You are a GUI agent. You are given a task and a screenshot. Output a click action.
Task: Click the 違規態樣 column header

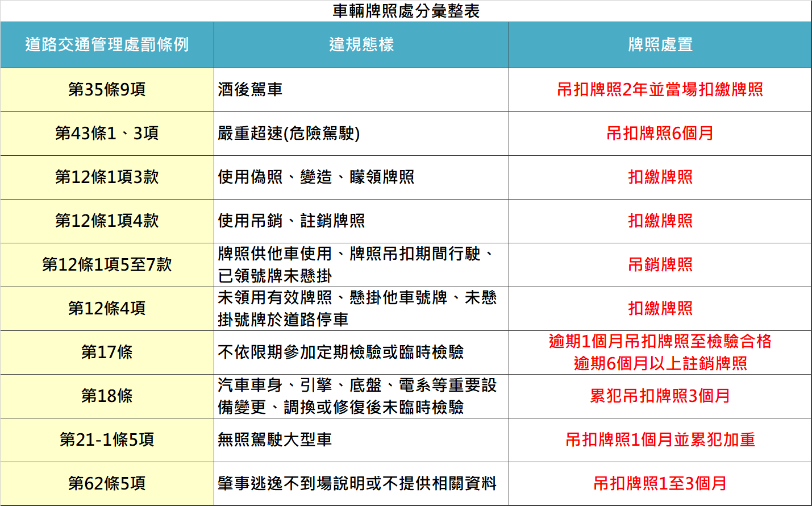point(361,43)
